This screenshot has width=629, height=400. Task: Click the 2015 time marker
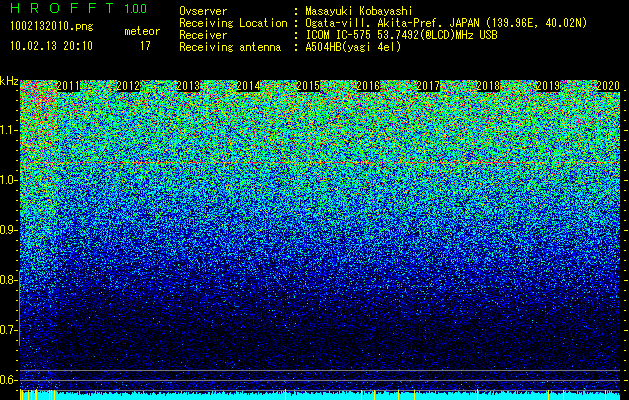(308, 86)
